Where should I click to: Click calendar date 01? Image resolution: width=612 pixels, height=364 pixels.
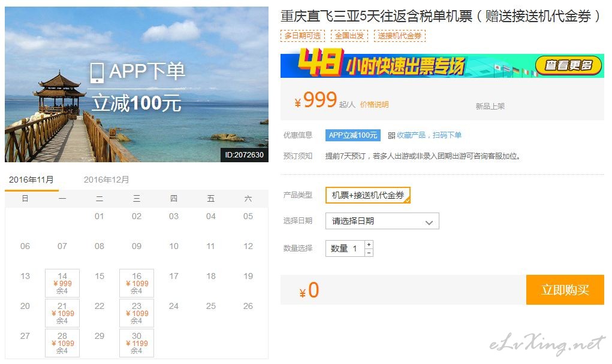coord(100,216)
